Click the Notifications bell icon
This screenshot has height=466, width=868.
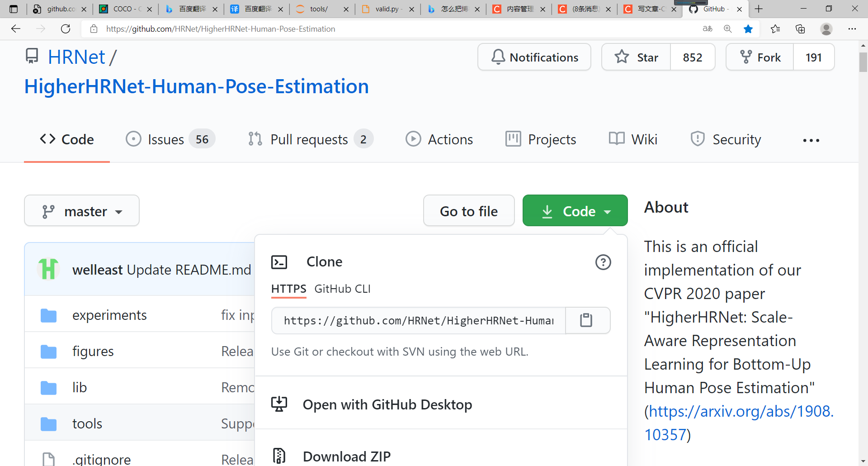pos(498,57)
